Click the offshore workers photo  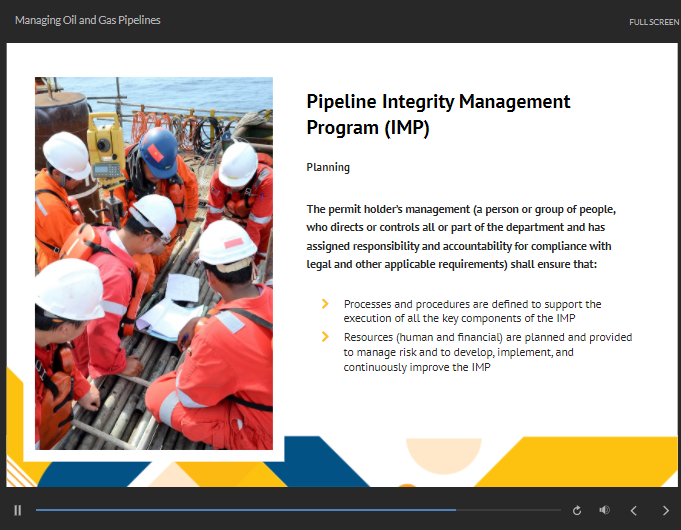(154, 263)
